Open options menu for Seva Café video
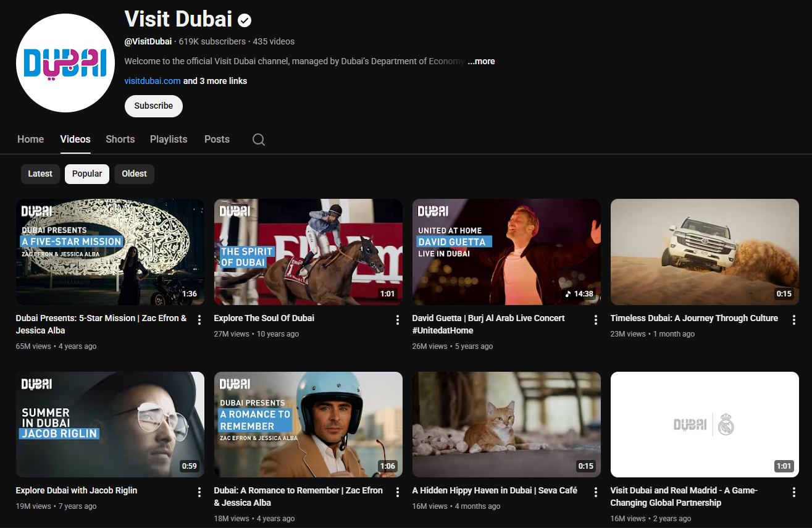812x528 pixels. pos(596,492)
